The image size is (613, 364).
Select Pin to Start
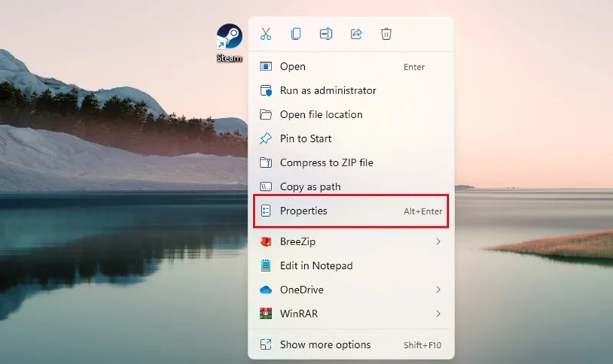[x=351, y=139]
